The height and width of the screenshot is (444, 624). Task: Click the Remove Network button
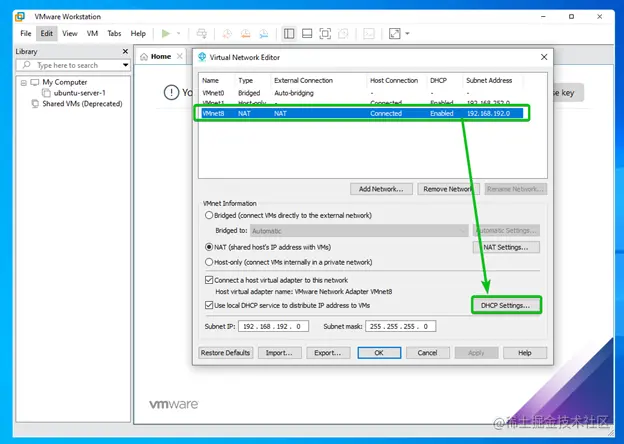[448, 189]
